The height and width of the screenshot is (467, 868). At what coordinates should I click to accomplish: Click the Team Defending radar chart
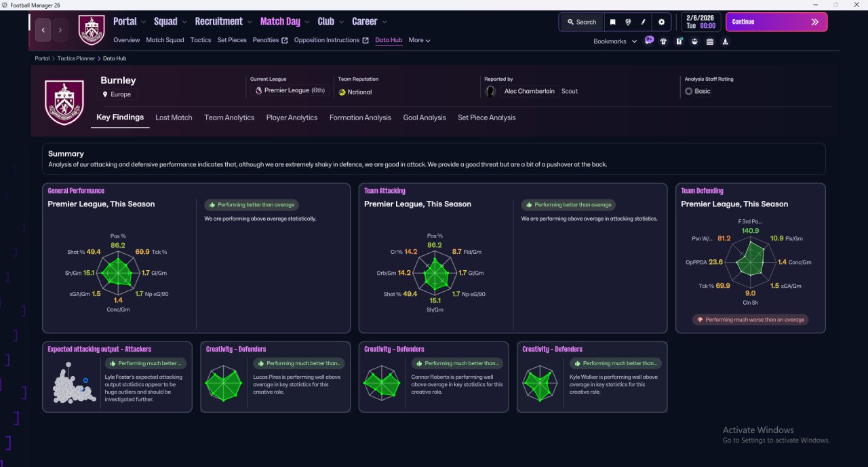pos(751,261)
